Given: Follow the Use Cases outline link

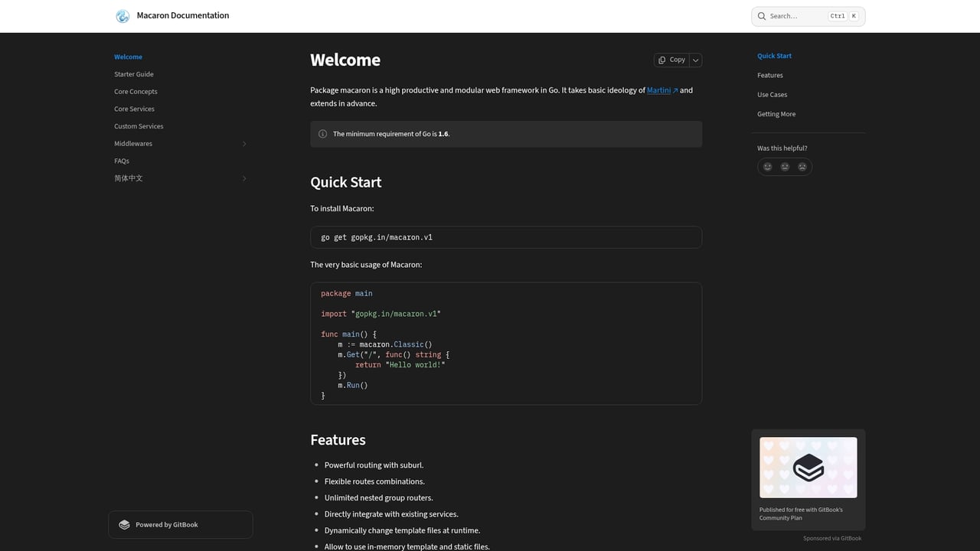Looking at the screenshot, I should tap(772, 94).
